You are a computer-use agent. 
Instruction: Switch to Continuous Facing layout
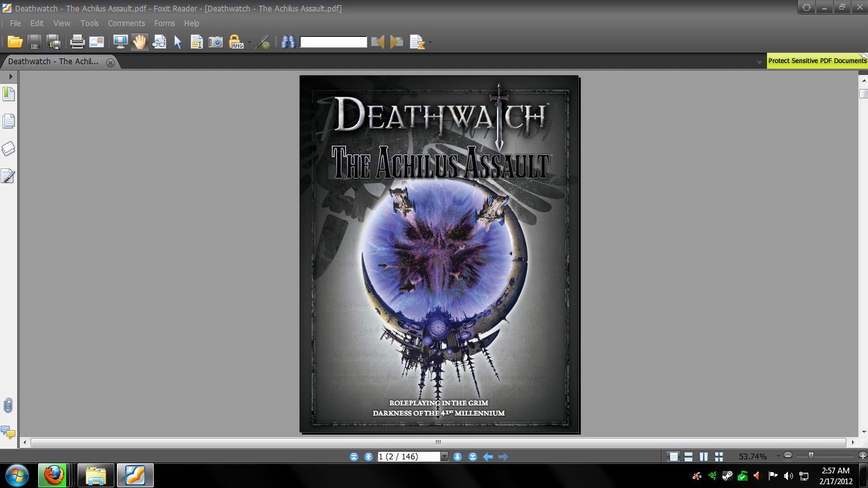(x=719, y=456)
